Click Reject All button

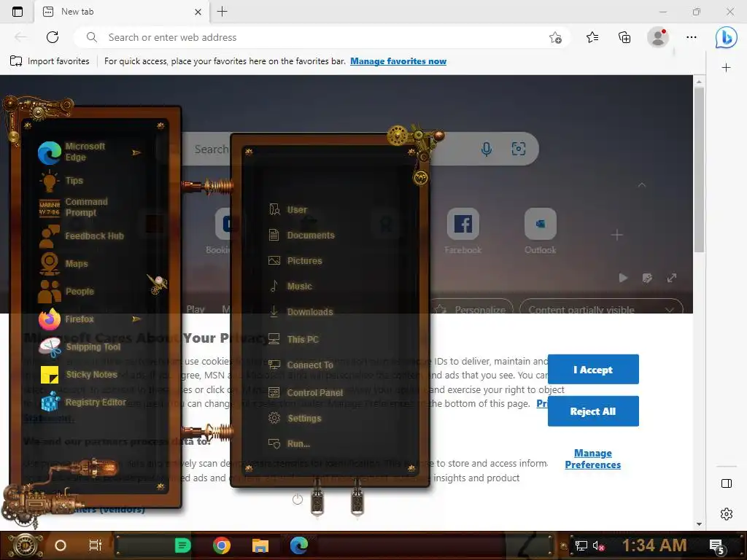pyautogui.click(x=593, y=411)
